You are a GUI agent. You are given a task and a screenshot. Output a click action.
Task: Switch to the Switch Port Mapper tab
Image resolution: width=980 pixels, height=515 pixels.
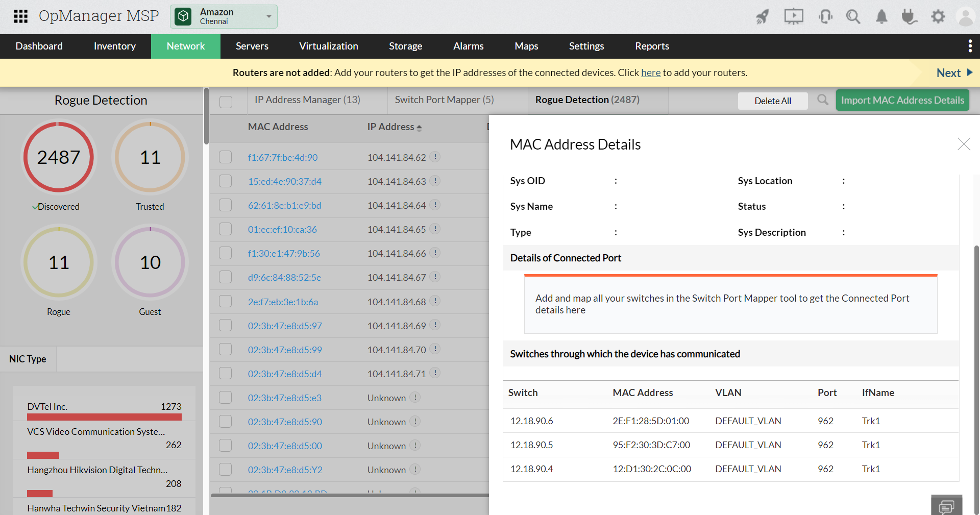tap(443, 100)
